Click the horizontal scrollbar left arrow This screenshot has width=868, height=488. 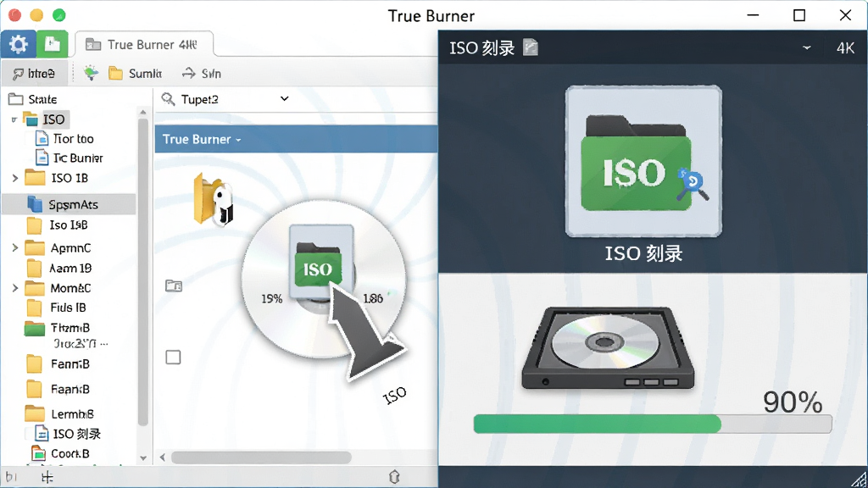click(162, 457)
